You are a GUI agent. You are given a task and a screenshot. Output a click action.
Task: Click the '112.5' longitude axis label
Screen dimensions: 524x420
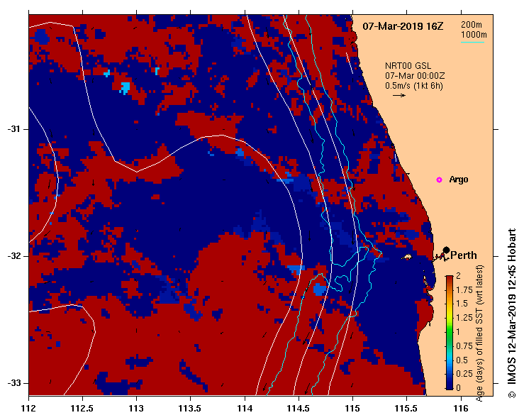coord(82,409)
